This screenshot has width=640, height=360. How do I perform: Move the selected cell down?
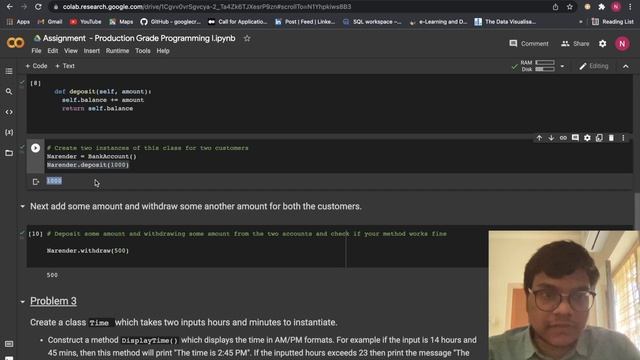[551, 138]
